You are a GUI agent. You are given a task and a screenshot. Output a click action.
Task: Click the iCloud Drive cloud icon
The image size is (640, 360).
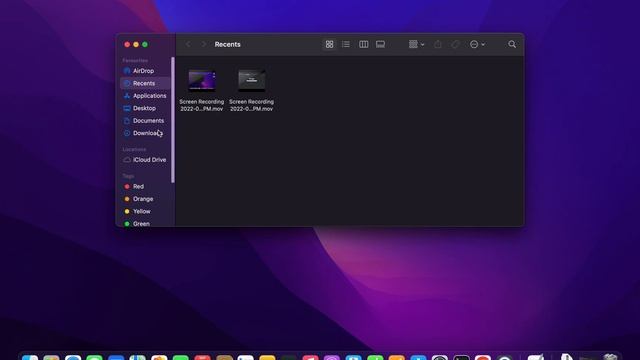pyautogui.click(x=127, y=160)
